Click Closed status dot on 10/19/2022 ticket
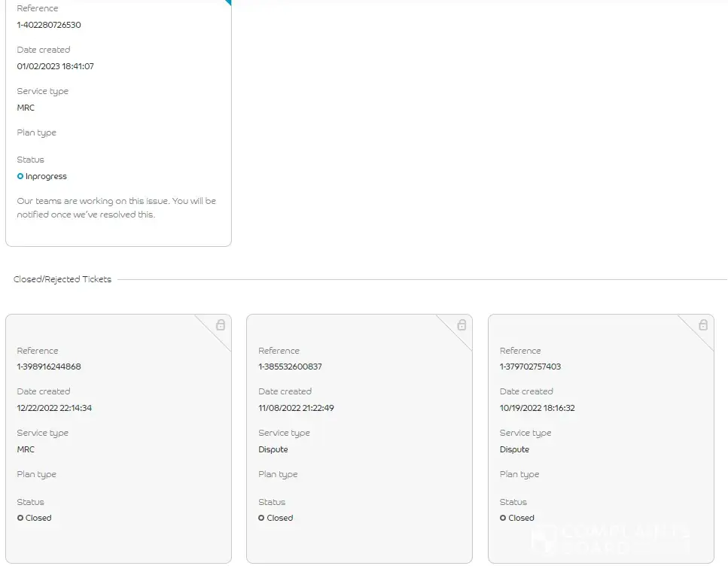This screenshot has height=572, width=728. click(x=503, y=518)
